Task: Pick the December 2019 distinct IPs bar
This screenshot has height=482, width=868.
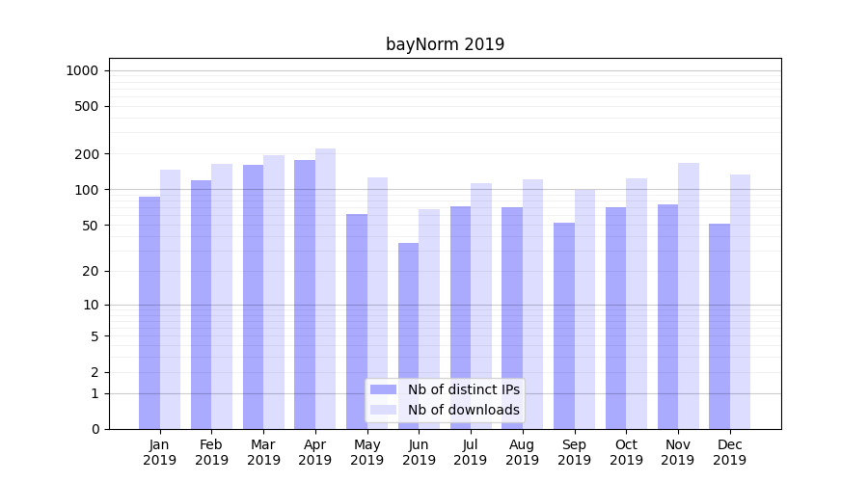Action: coord(719,326)
